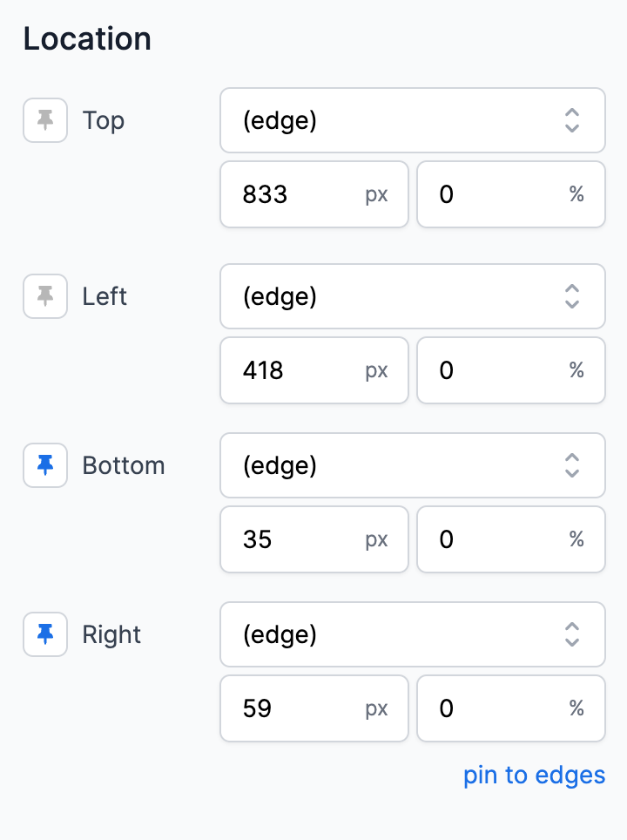Click the Right dropdown chevron arrows
627x840 pixels.
pyautogui.click(x=572, y=634)
